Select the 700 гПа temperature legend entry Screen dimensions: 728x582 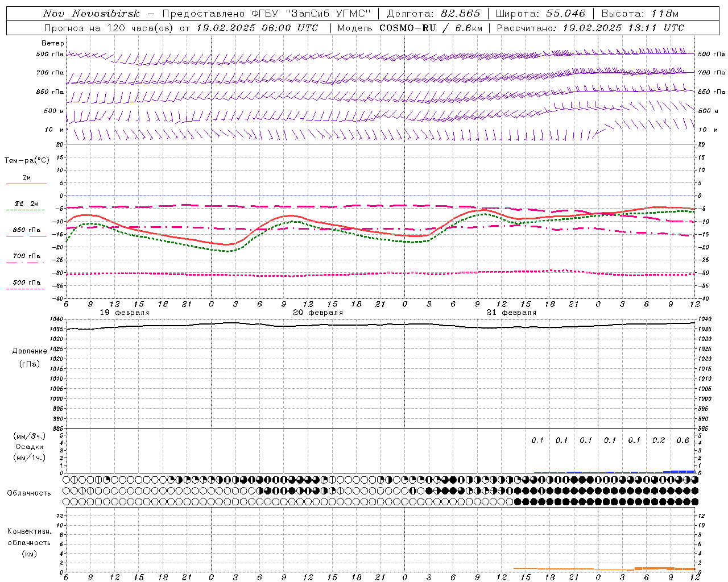[x=27, y=256]
